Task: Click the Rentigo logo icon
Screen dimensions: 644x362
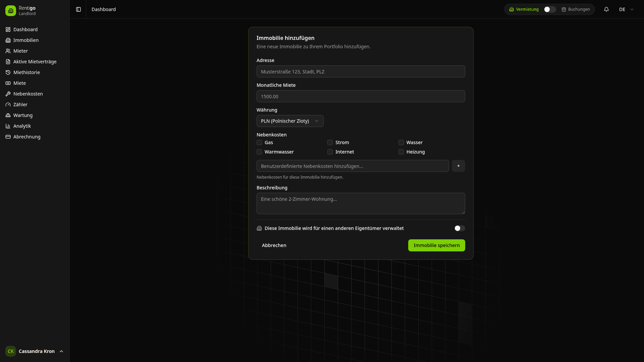Action: click(x=11, y=11)
